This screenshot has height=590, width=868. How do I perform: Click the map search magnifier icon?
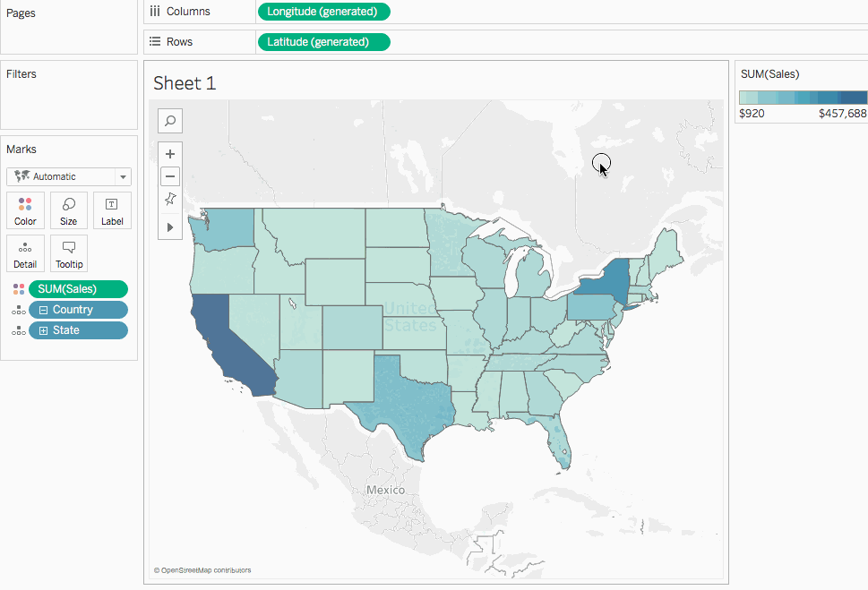coord(170,120)
